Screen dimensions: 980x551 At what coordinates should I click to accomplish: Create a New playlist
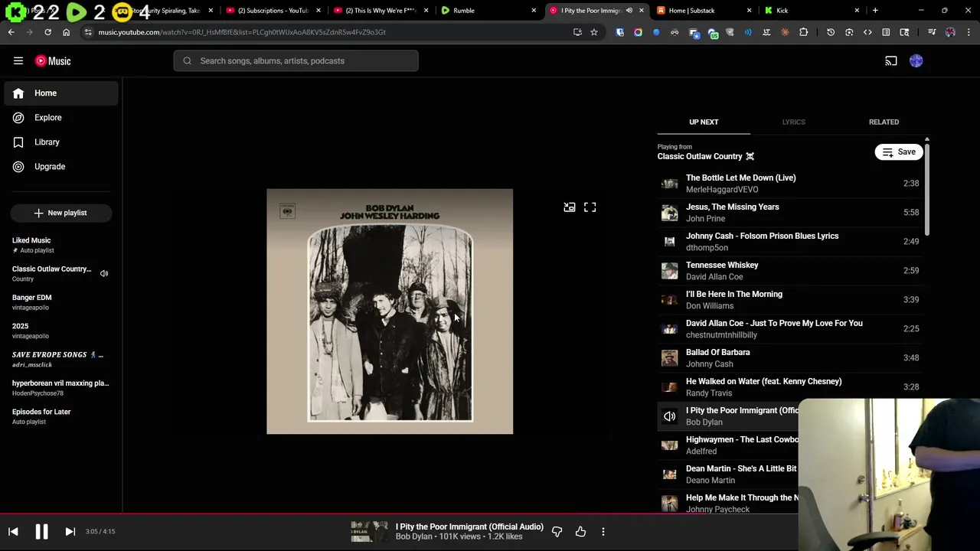(x=61, y=213)
